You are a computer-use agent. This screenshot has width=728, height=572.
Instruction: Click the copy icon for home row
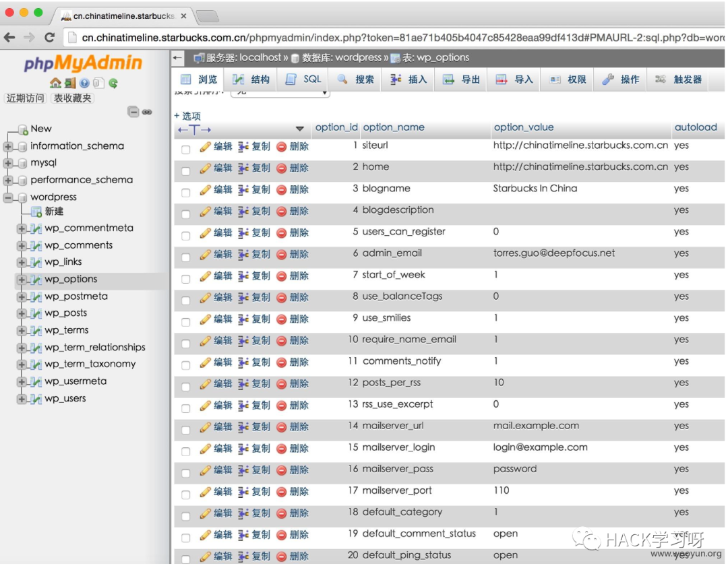(x=243, y=168)
